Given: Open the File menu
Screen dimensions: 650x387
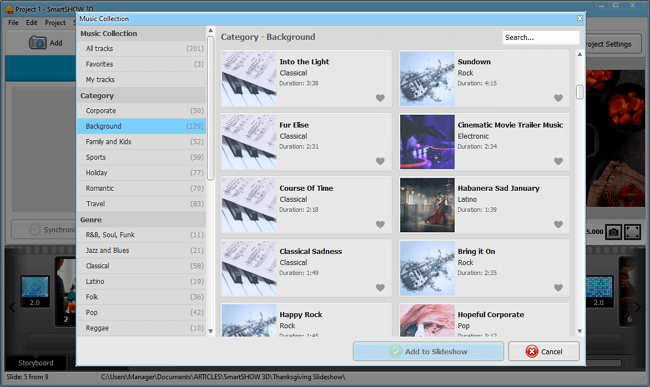Looking at the screenshot, I should pyautogui.click(x=13, y=22).
